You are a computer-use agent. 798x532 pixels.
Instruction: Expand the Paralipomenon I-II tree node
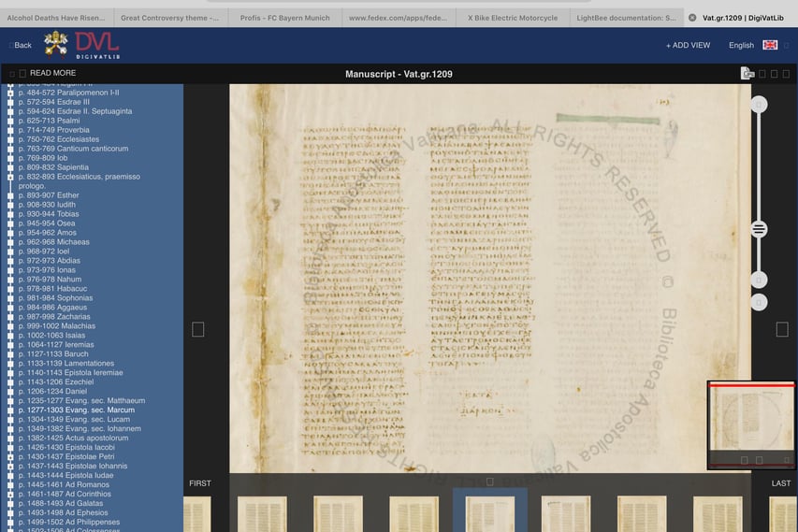(x=10, y=93)
